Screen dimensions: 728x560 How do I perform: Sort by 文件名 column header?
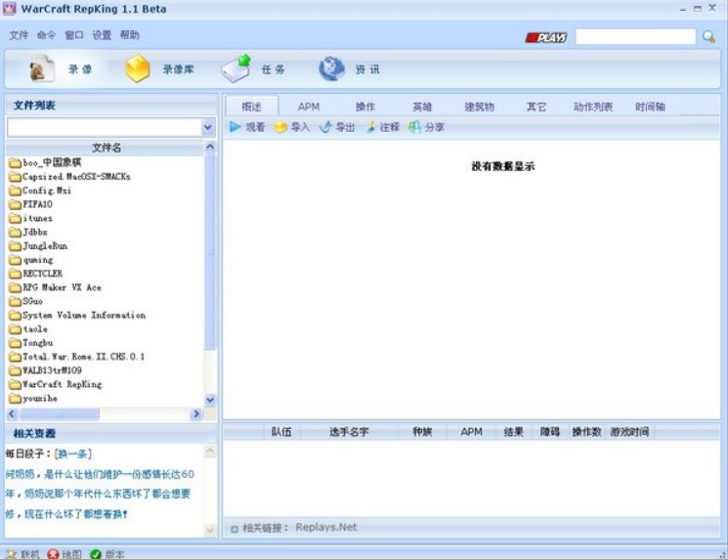tap(106, 148)
